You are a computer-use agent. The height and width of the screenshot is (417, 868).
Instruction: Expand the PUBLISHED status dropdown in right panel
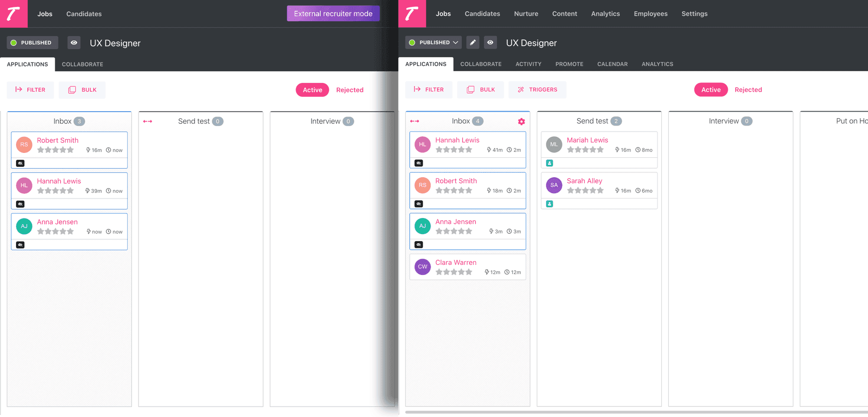[x=433, y=43]
